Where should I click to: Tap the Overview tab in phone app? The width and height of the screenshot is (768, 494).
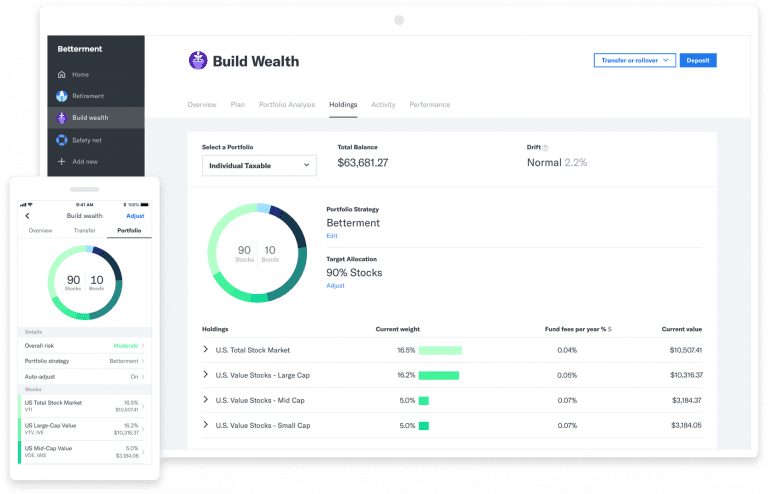(x=40, y=230)
